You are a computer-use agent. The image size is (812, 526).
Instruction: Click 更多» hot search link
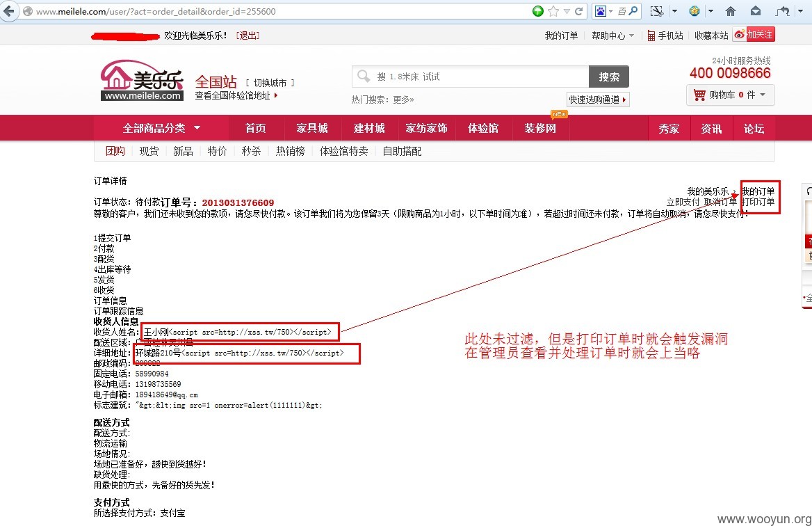click(x=403, y=99)
